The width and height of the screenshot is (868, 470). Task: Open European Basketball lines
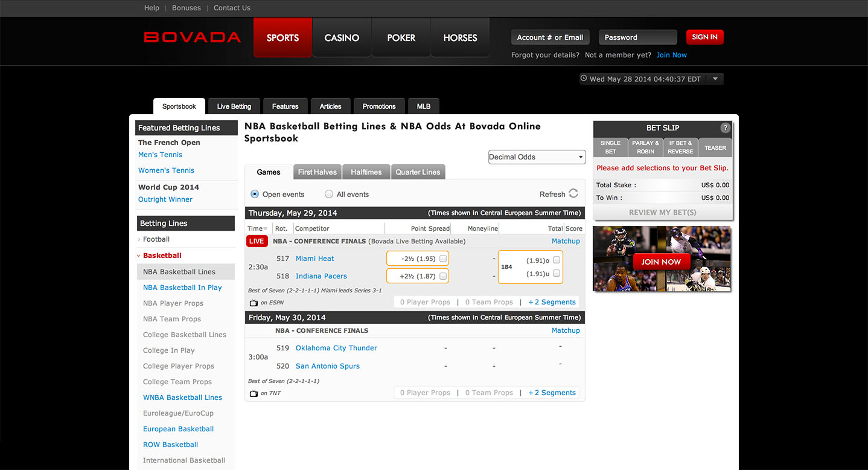(178, 429)
